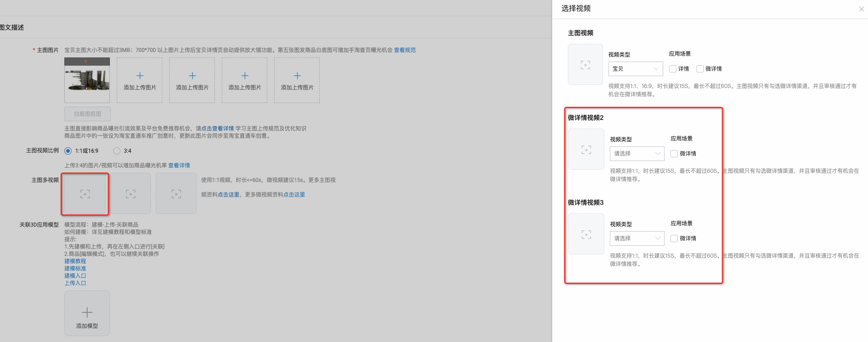Open the 宝贝 视频类型 dropdown
Viewport: 868px width, 342px height.
coord(636,69)
